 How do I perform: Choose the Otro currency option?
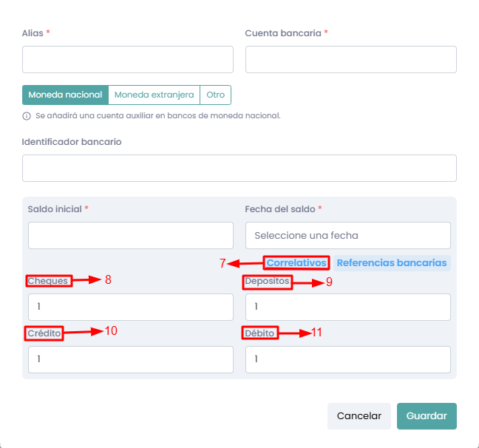coord(215,95)
